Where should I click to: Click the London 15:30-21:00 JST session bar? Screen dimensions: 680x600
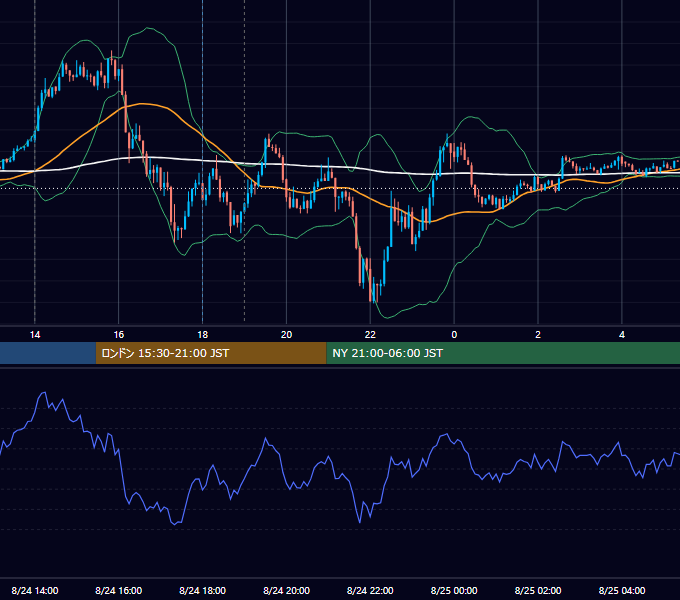[211, 353]
